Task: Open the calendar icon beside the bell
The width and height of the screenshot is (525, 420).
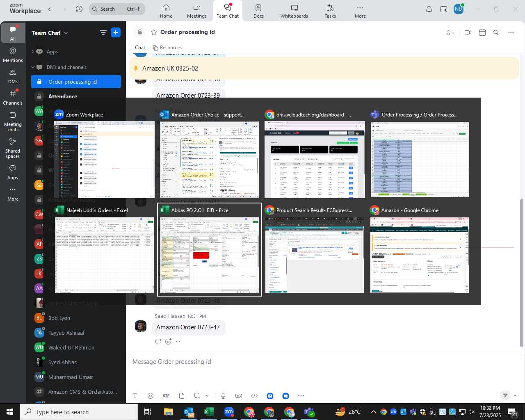Action: [444, 9]
